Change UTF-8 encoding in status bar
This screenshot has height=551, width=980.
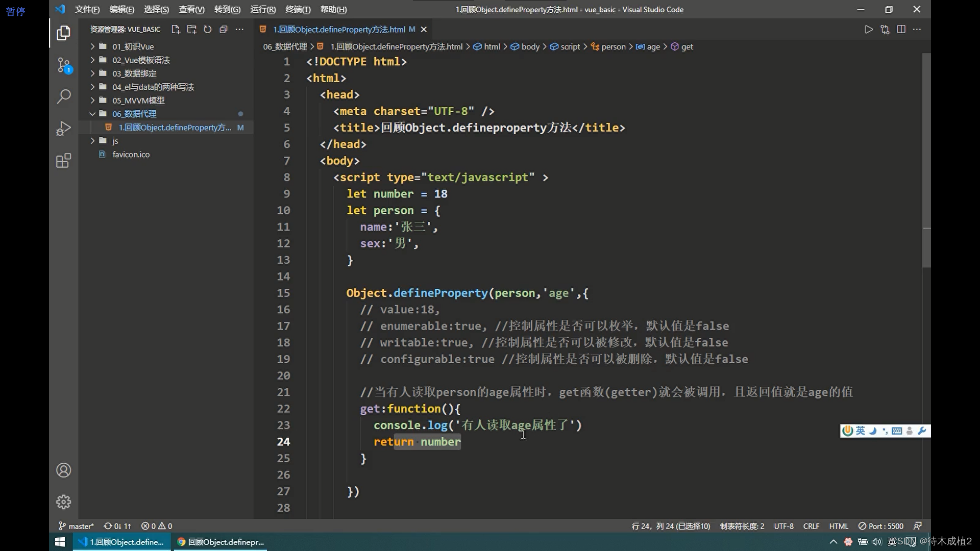click(x=783, y=526)
